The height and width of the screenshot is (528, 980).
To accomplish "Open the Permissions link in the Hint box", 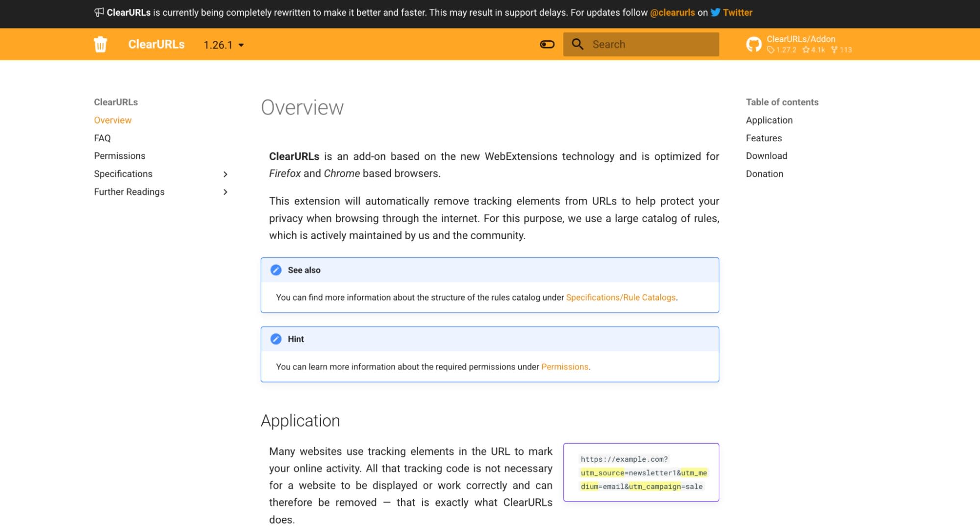I will click(x=564, y=367).
